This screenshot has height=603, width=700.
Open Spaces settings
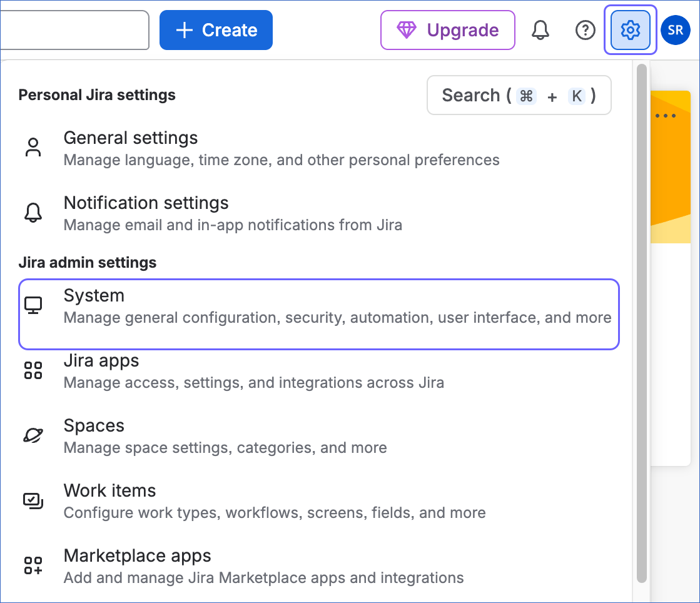point(319,436)
